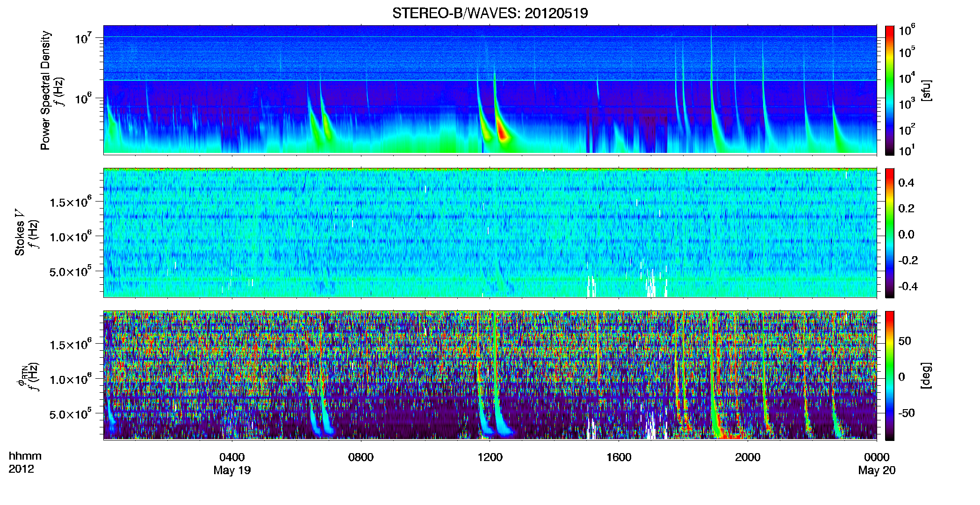Click the phi RTN spectrogram panel

pyautogui.click(x=490, y=375)
